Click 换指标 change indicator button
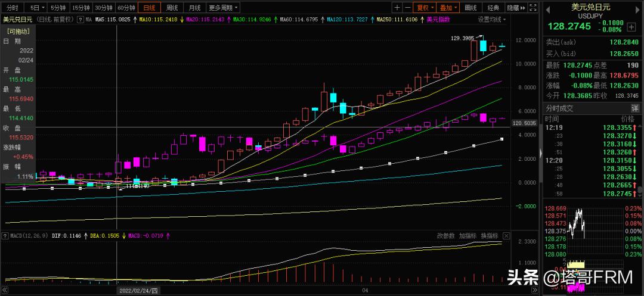Viewport: 644px width, 296px height. point(490,236)
